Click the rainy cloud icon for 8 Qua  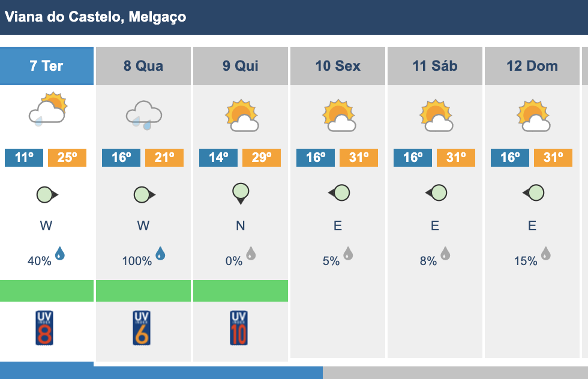pyautogui.click(x=144, y=115)
